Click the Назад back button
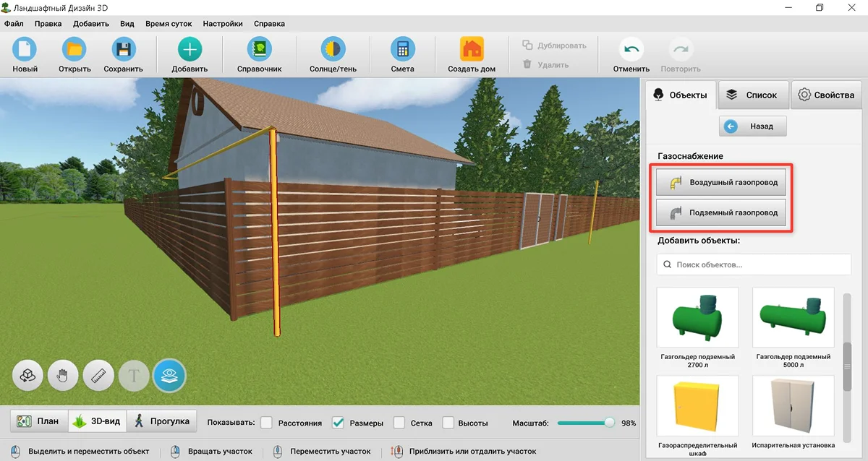Viewport: 868px width, 461px height. [752, 126]
